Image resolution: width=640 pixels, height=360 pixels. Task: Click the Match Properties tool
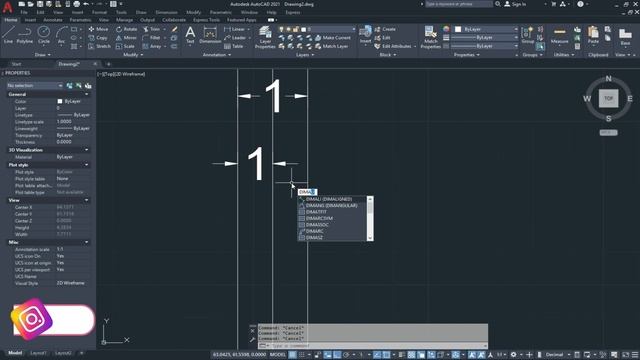point(431,37)
